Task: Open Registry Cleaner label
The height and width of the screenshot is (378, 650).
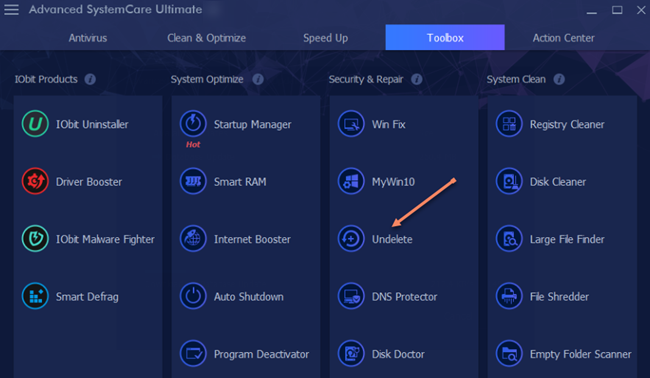Action: coord(567,124)
